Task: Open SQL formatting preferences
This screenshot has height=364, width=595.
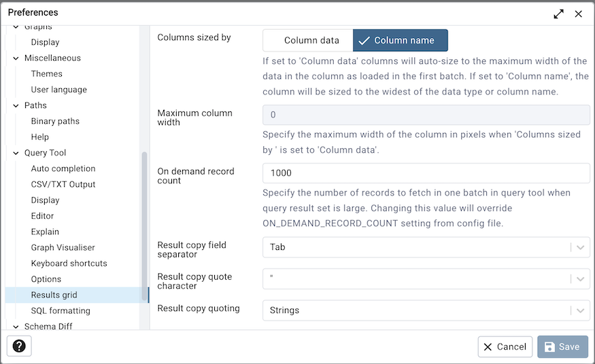Action: tap(61, 310)
